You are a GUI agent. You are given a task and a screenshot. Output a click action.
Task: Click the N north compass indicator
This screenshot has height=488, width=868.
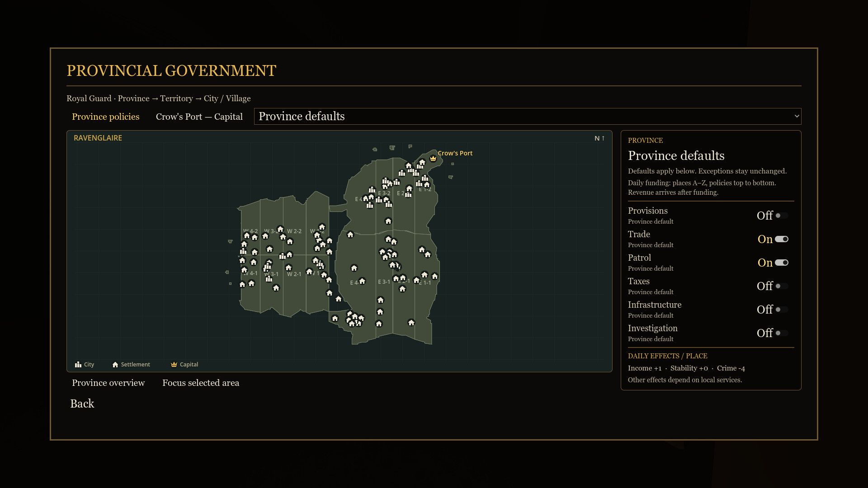pos(599,138)
